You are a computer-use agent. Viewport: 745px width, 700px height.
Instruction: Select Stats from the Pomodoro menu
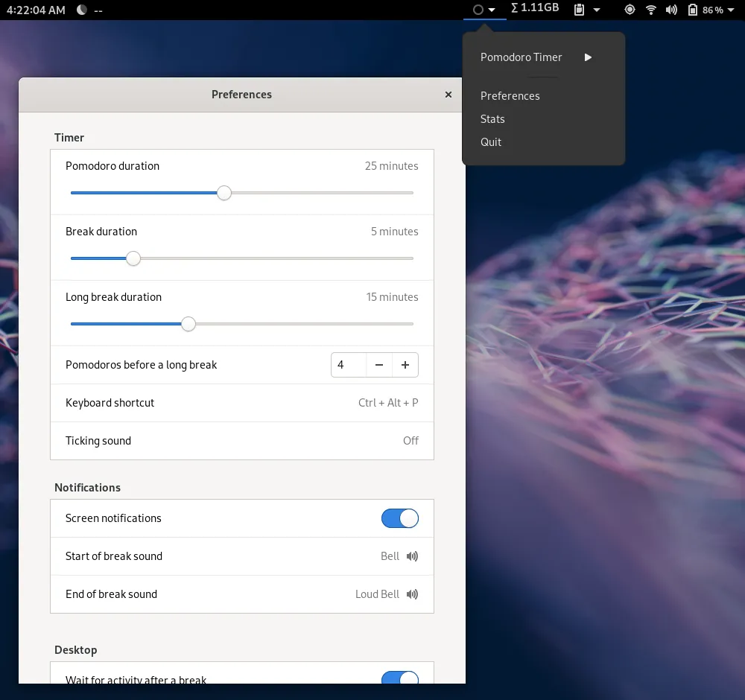point(492,119)
